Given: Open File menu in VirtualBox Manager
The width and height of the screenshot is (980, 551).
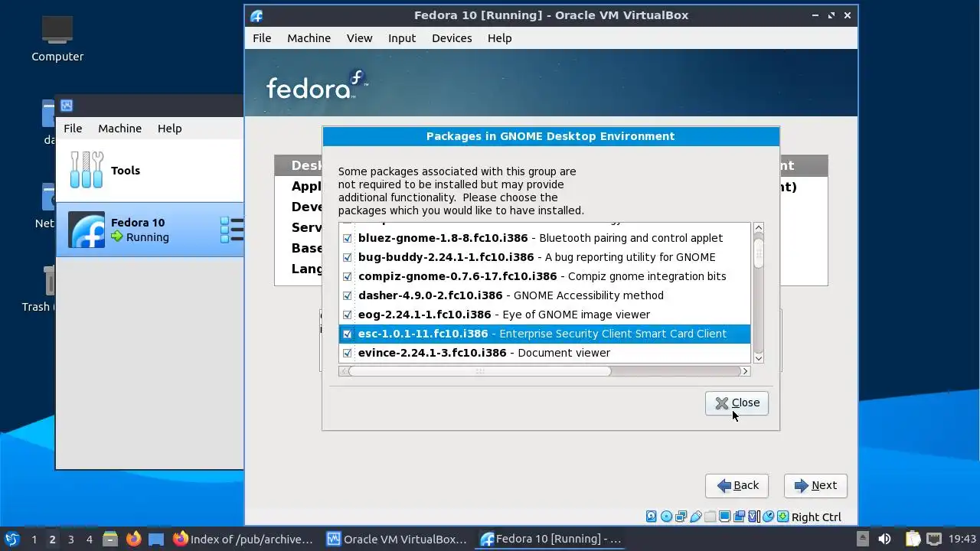Looking at the screenshot, I should (73, 129).
